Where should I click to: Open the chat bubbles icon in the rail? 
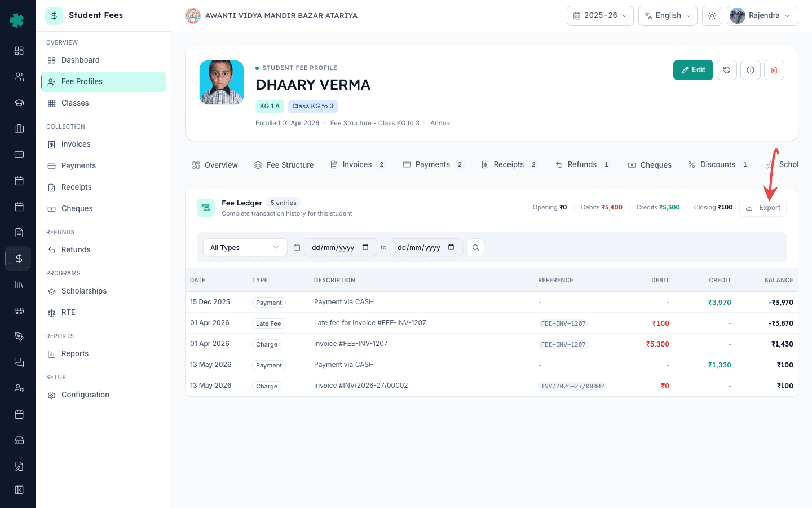pos(19,362)
